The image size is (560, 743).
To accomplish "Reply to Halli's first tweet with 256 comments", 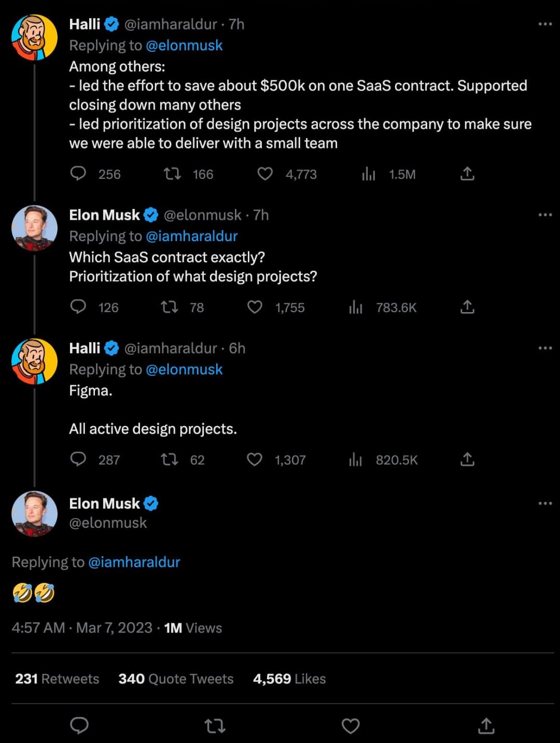I will coord(78,173).
